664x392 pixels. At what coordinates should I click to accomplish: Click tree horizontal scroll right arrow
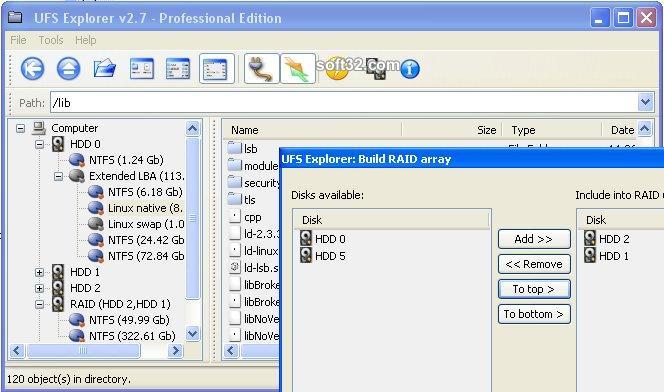[x=175, y=351]
